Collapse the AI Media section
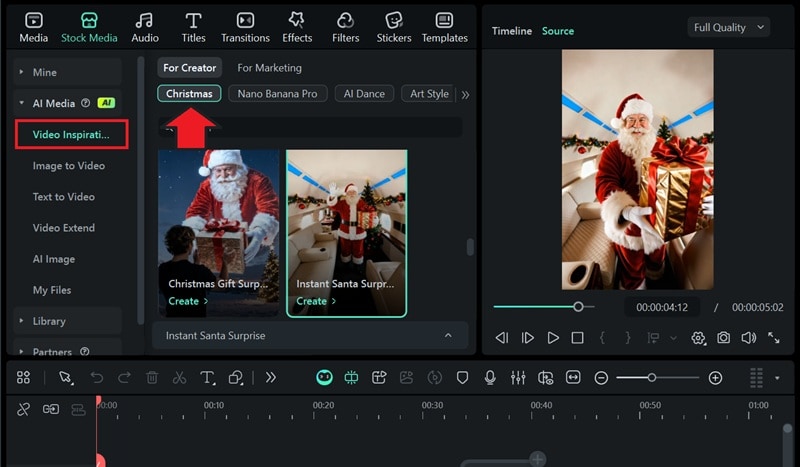Screen dimensions: 800x467 (21, 103)
